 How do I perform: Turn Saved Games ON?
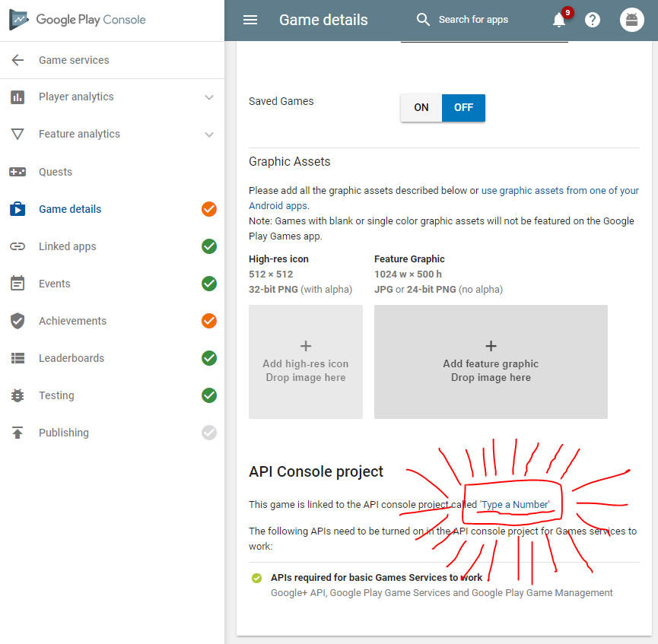point(421,108)
